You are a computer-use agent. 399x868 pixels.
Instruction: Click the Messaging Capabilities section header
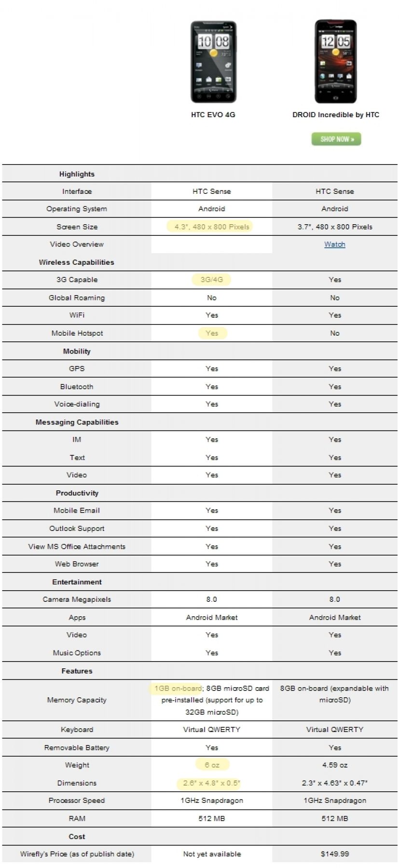[77, 422]
